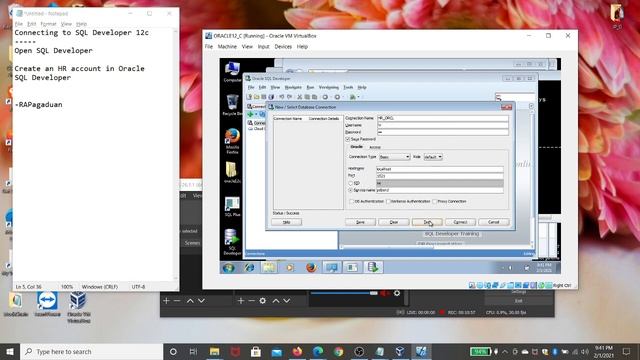Viewport: 640px width, 360px height.
Task: Click the Help button in connection dialog
Action: point(287,222)
